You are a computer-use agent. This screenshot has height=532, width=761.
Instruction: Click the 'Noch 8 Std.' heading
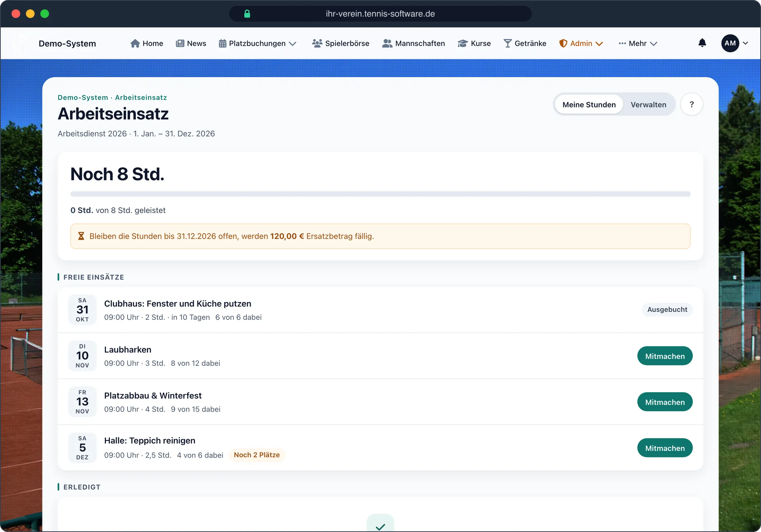(117, 174)
